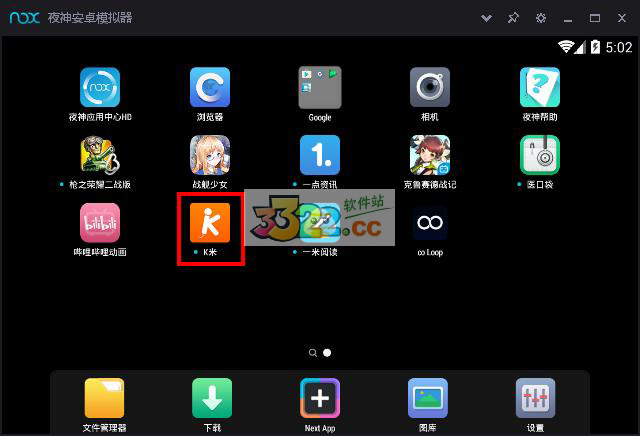Minimize the Nox emulator window

(568, 21)
